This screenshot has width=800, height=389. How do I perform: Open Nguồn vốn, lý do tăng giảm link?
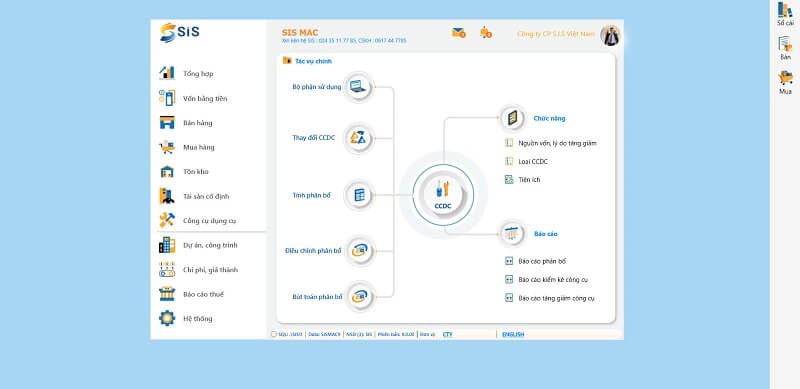[x=557, y=143]
